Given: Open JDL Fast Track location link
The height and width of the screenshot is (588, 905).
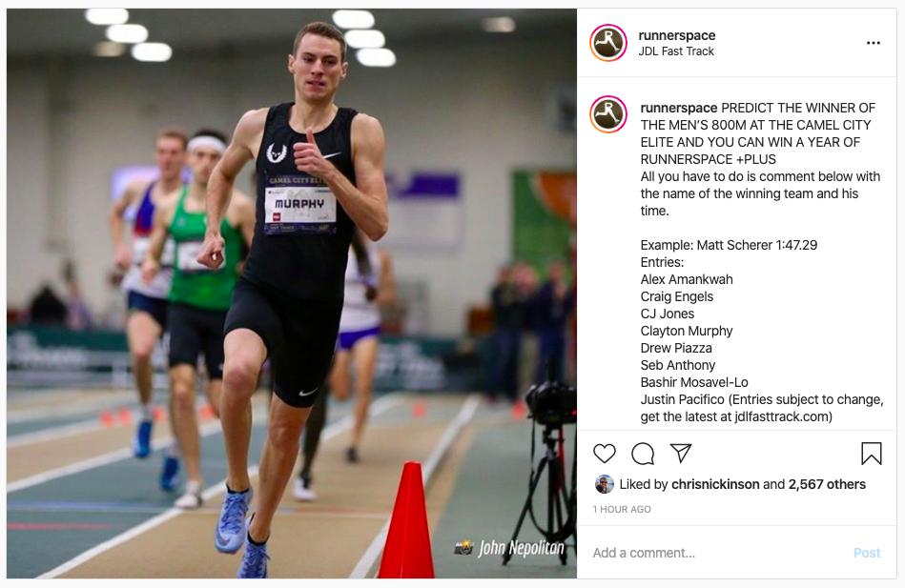Looking at the screenshot, I should tap(676, 51).
